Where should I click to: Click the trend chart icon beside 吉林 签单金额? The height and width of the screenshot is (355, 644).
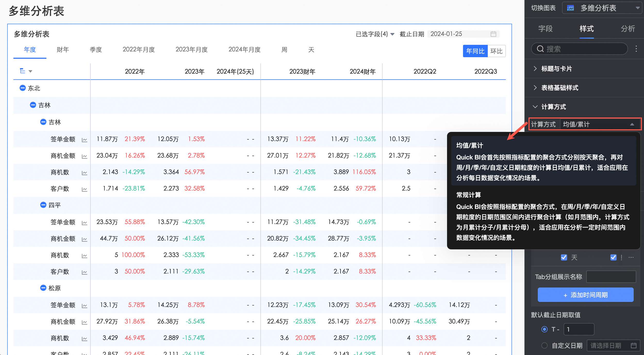click(x=84, y=140)
